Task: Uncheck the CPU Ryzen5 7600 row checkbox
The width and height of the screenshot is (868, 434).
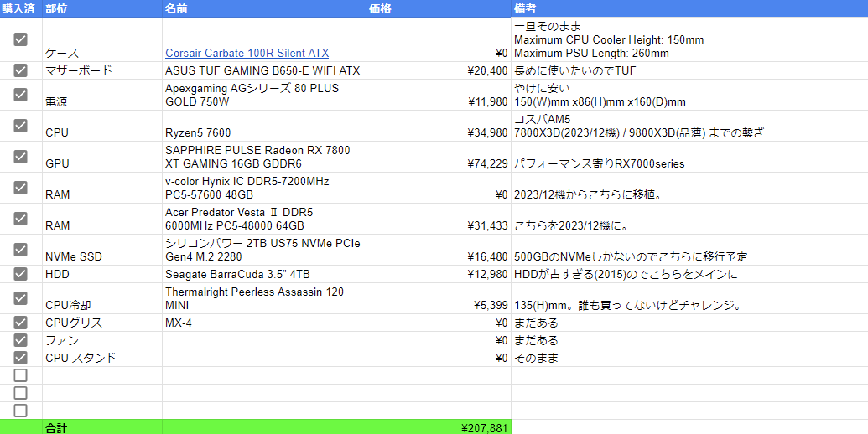Action: pos(20,126)
